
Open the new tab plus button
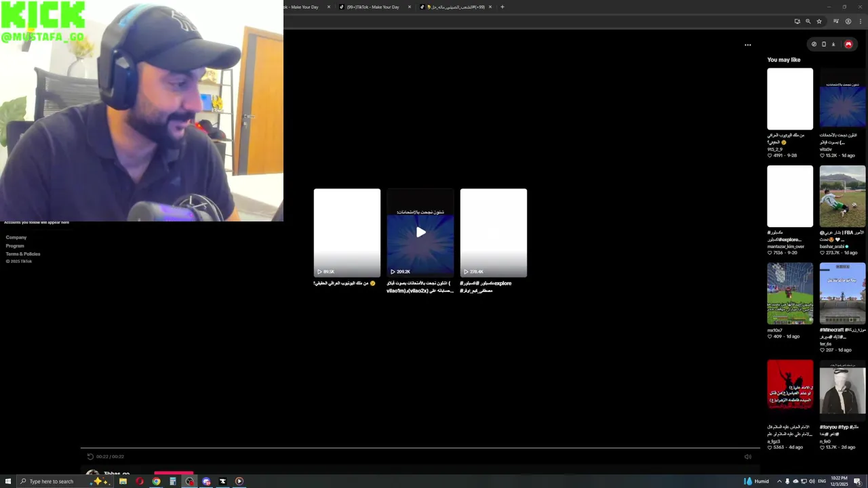[x=502, y=7]
